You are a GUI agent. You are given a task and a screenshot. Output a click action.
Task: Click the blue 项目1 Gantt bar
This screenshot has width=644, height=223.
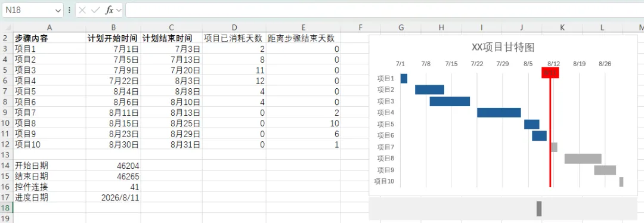[404, 79]
